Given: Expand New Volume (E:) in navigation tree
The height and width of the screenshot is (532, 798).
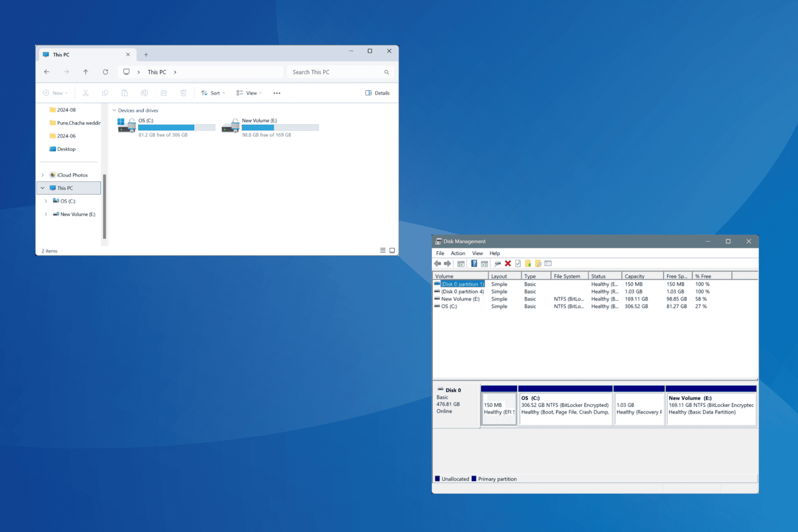Looking at the screenshot, I should point(46,214).
